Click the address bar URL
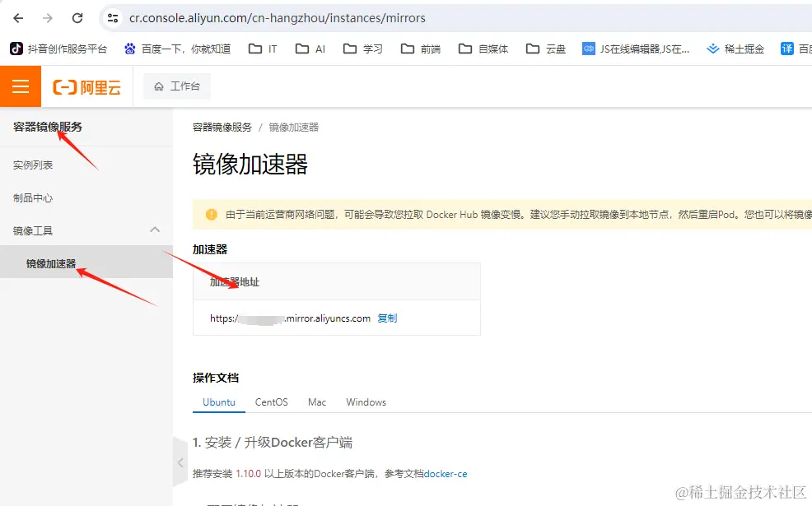 pyautogui.click(x=277, y=18)
